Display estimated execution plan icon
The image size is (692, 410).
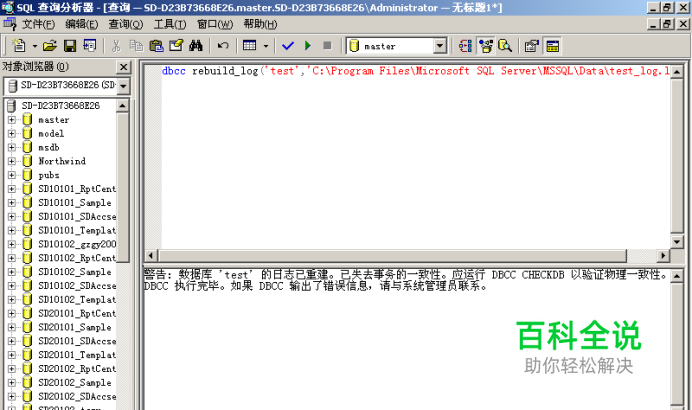[x=465, y=45]
